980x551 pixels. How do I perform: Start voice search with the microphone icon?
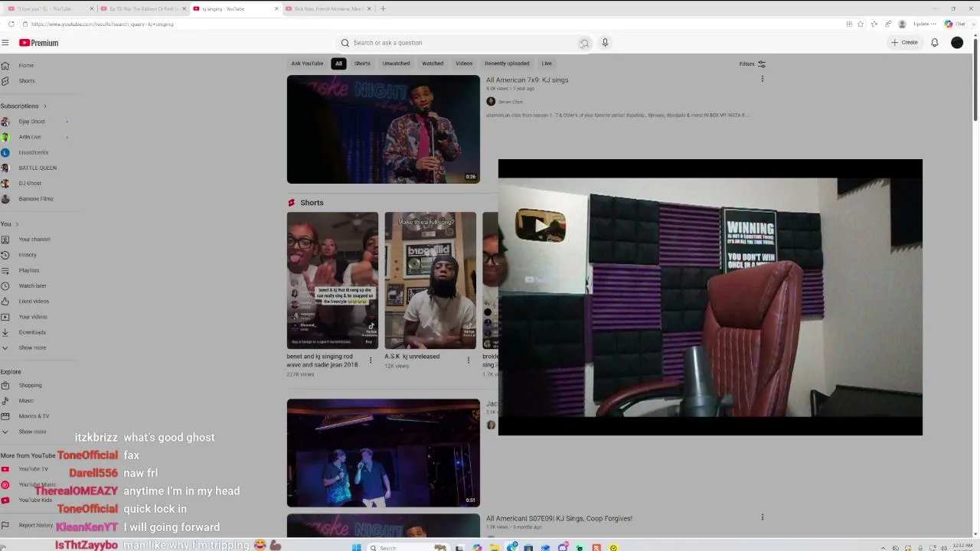point(605,43)
